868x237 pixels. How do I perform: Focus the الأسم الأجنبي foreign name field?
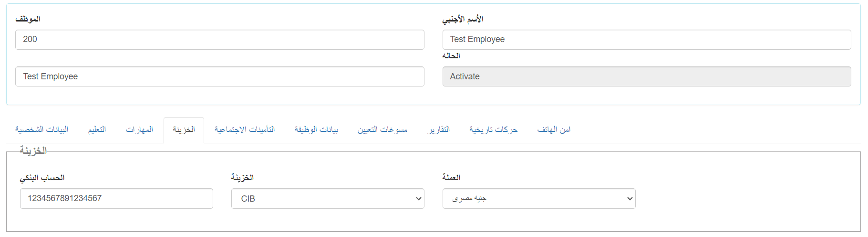tap(646, 40)
